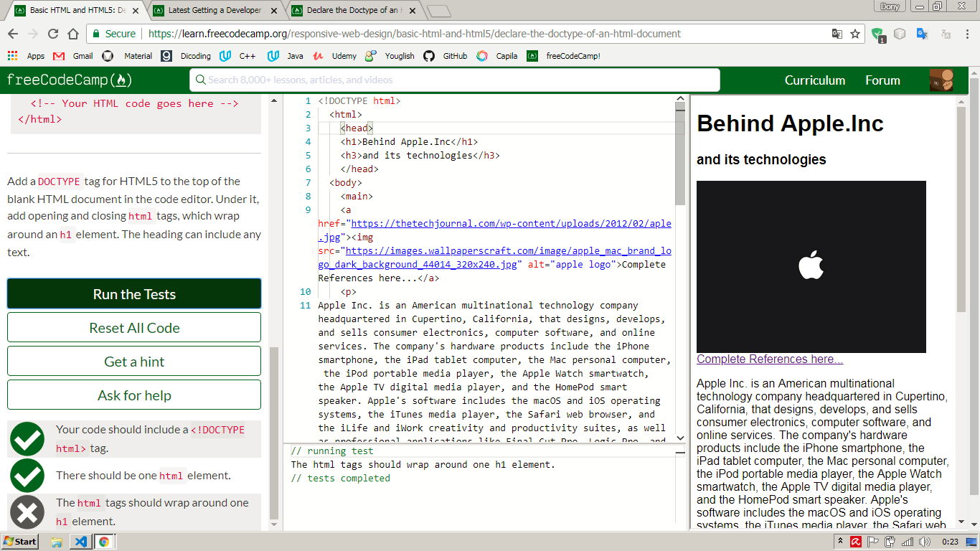Open the green shield extension with badge 1
The height and width of the screenshot is (551, 980).
coord(876,33)
